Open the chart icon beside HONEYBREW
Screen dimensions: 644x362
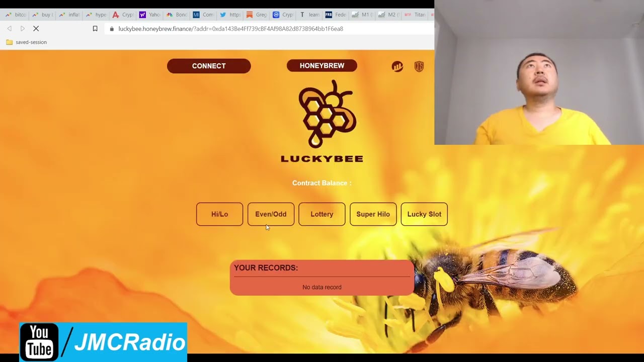[x=397, y=66]
